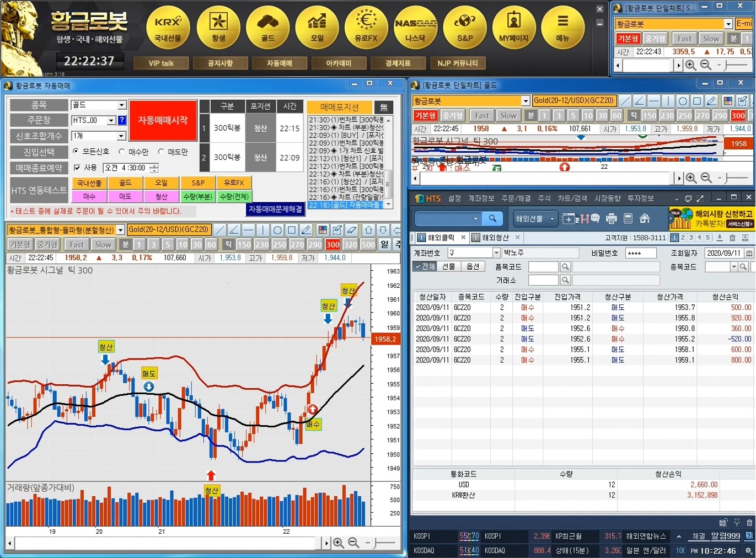
Task: Open the 골드 round icon in header
Action: [268, 28]
